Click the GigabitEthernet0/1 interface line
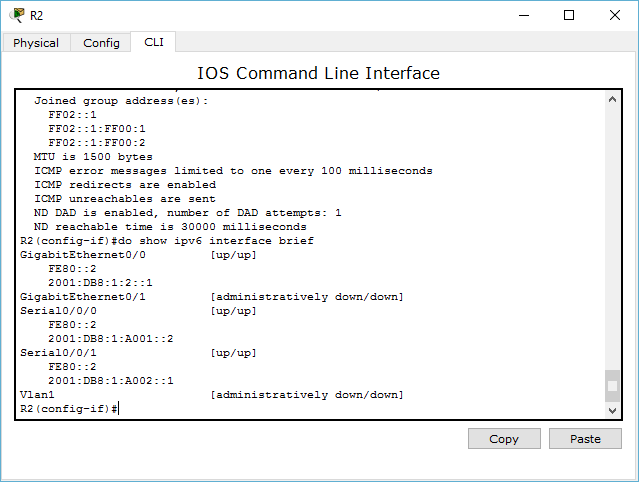 tap(212, 297)
